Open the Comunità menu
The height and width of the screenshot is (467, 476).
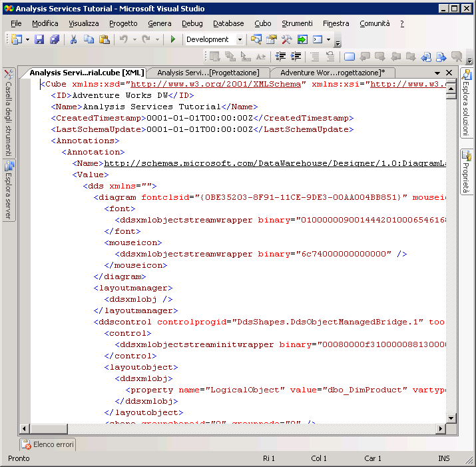[x=375, y=23]
